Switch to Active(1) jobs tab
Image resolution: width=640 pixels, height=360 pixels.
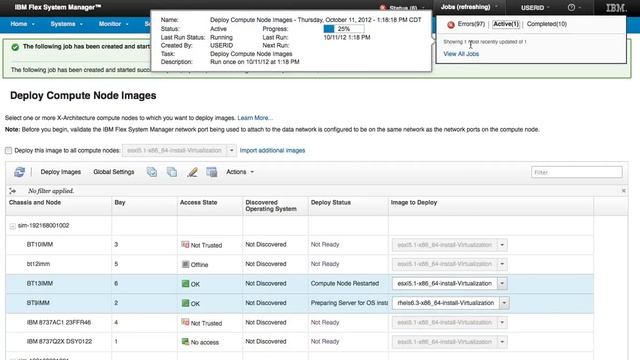pos(506,24)
